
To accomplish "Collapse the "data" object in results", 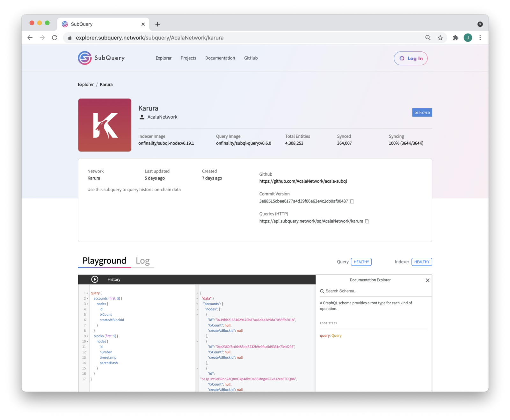I will click(197, 298).
